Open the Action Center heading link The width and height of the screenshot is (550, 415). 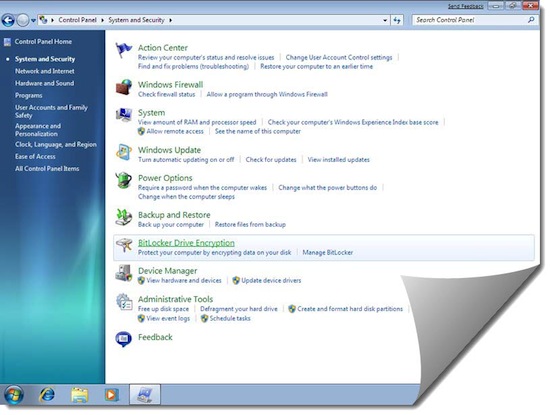tap(163, 48)
